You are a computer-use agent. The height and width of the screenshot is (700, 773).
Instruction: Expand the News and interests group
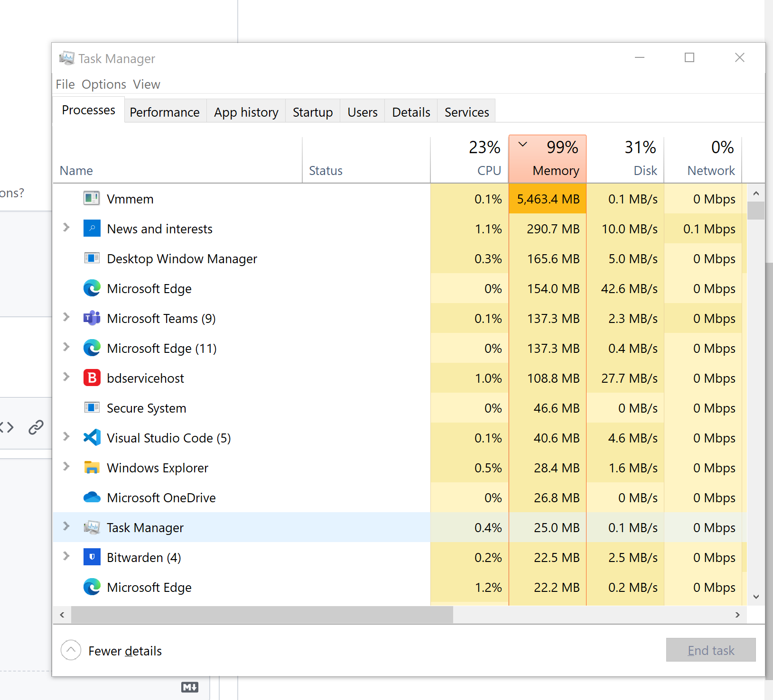click(x=66, y=228)
